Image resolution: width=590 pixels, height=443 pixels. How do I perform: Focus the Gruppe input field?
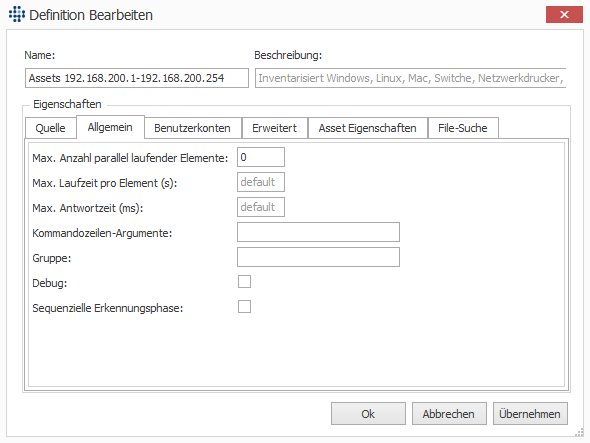[318, 257]
